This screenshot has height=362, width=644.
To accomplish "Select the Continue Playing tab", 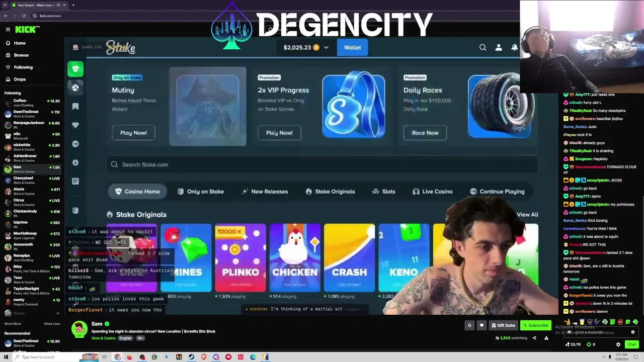I will click(497, 192).
